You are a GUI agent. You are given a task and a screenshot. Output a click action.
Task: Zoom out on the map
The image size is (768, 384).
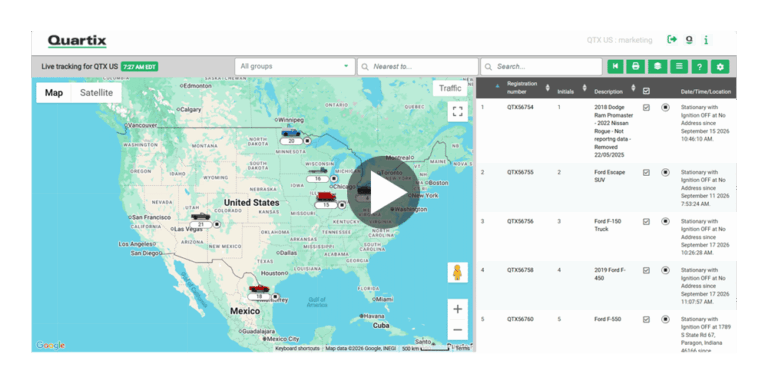(457, 330)
